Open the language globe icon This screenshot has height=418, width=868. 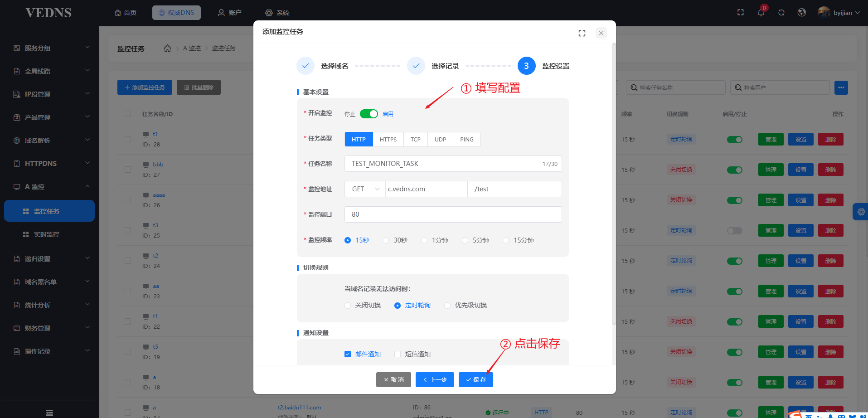click(802, 13)
